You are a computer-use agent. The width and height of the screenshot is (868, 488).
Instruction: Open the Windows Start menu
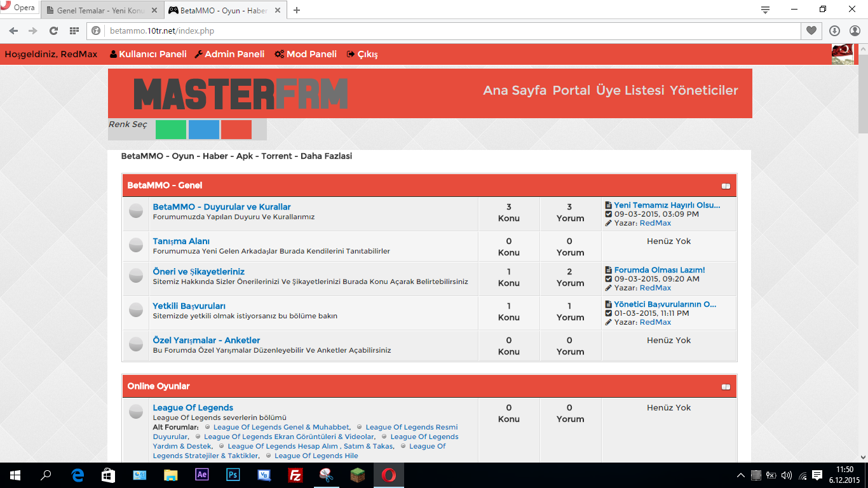pos(15,475)
